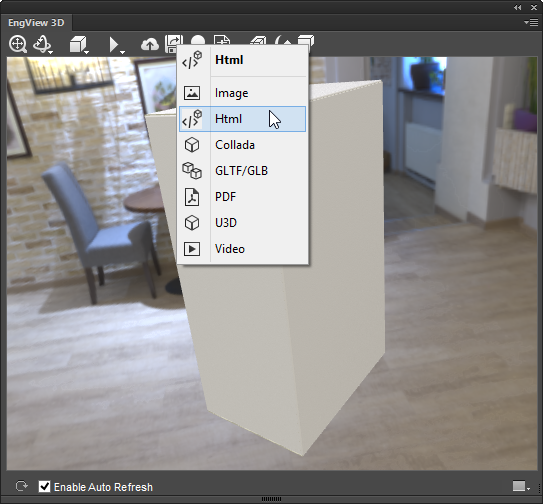Export as Collada
Screen dimensions: 543x504
(x=242, y=145)
